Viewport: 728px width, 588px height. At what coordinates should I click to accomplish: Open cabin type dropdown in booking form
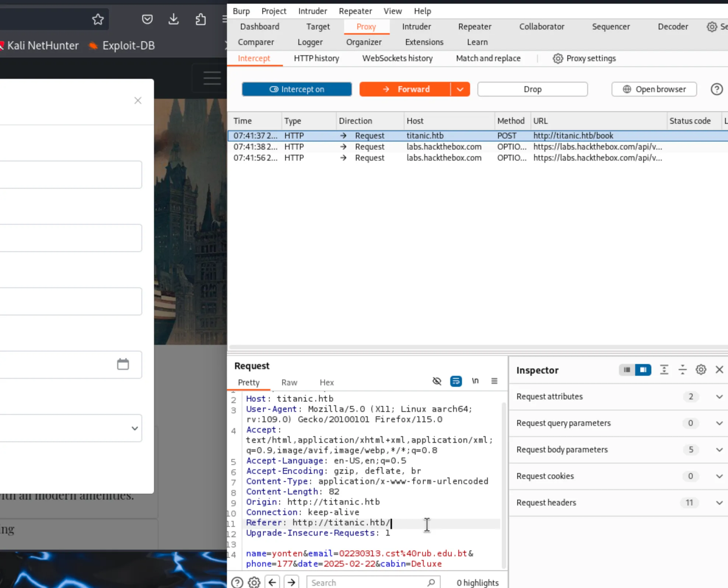[x=71, y=428]
